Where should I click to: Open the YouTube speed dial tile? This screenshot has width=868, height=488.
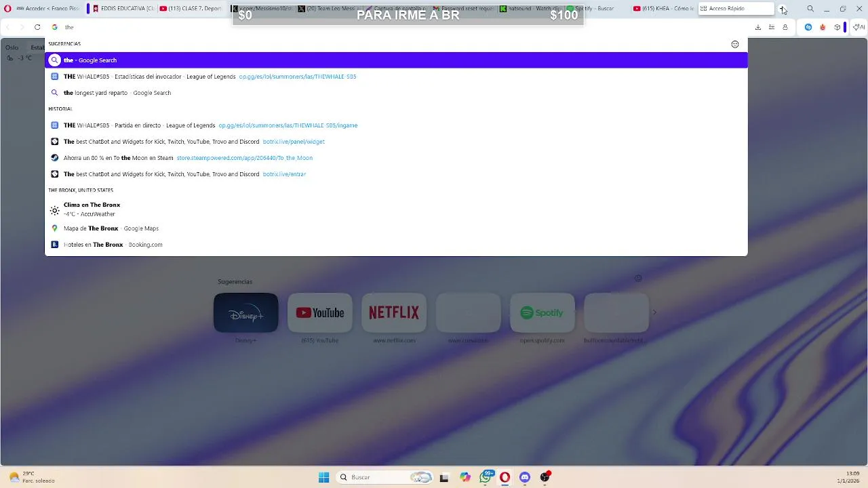point(319,312)
